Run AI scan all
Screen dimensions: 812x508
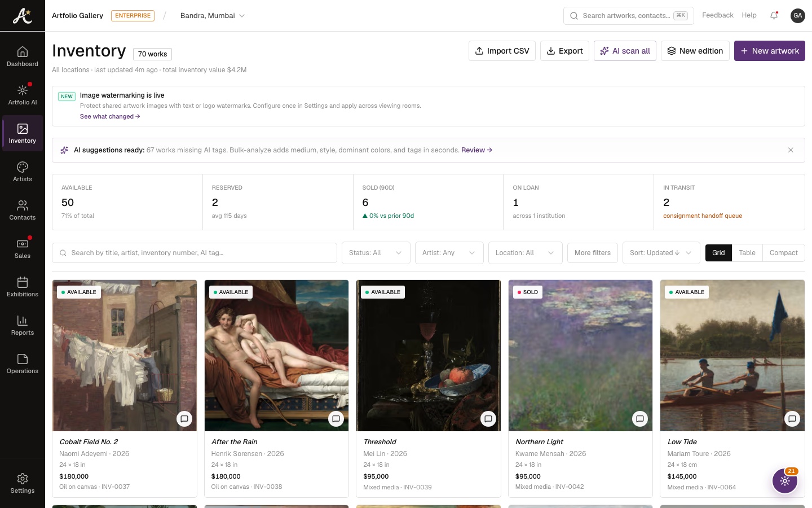click(x=625, y=51)
